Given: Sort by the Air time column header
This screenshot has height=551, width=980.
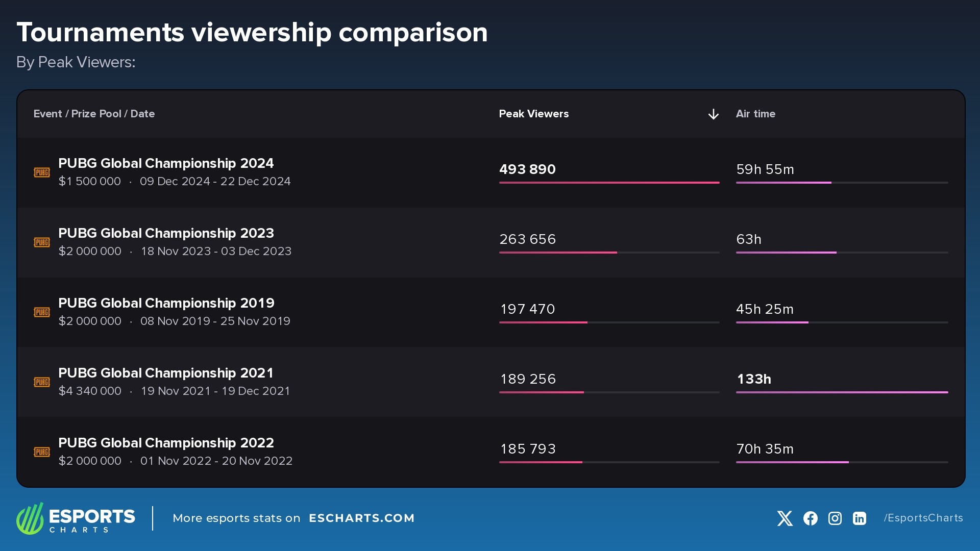Looking at the screenshot, I should [755, 114].
